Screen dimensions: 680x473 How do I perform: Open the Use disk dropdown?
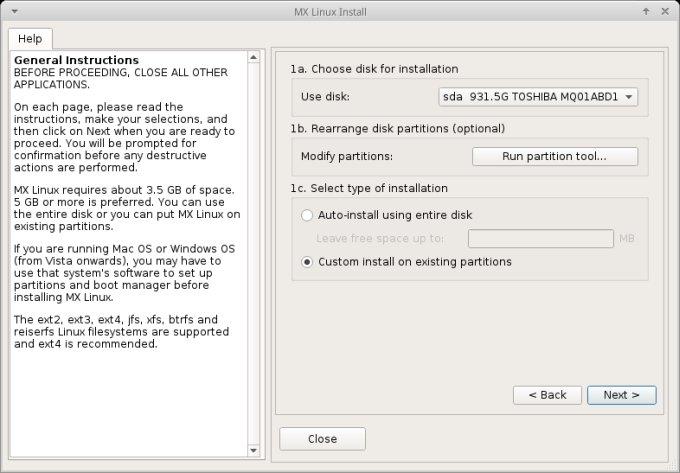click(x=538, y=97)
